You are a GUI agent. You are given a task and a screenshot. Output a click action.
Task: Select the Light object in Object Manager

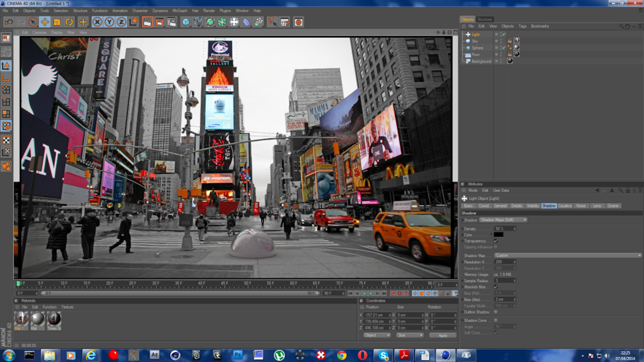coord(476,35)
